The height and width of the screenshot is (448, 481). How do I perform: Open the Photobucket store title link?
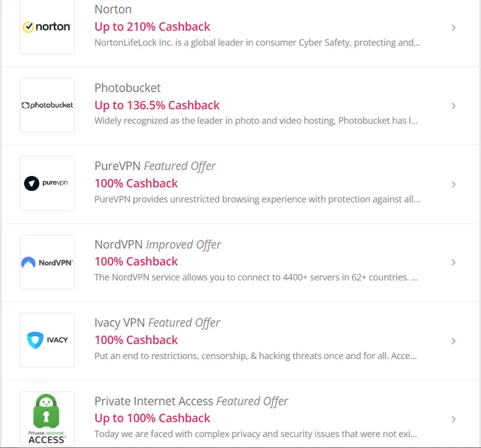127,88
